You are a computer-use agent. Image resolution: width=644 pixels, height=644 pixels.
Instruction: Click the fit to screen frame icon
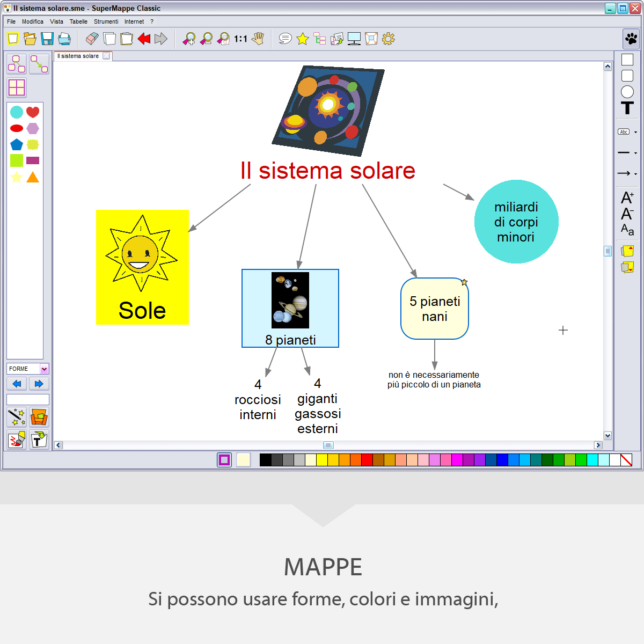click(371, 39)
